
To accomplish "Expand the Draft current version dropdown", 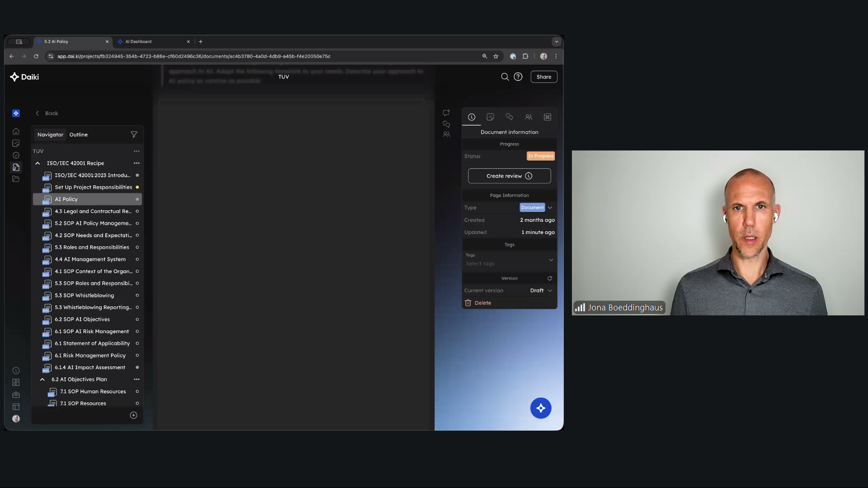I will (550, 291).
